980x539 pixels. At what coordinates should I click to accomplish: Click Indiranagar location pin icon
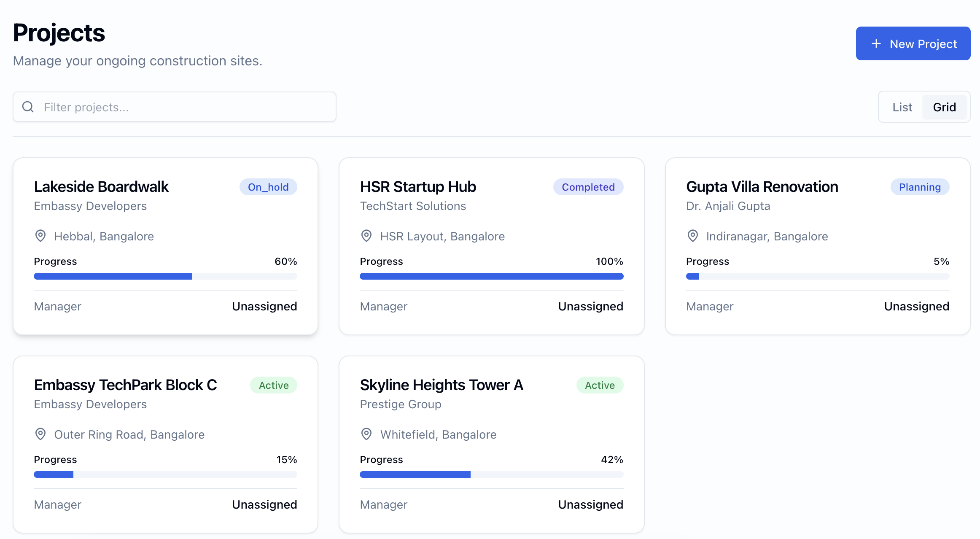(x=692, y=236)
